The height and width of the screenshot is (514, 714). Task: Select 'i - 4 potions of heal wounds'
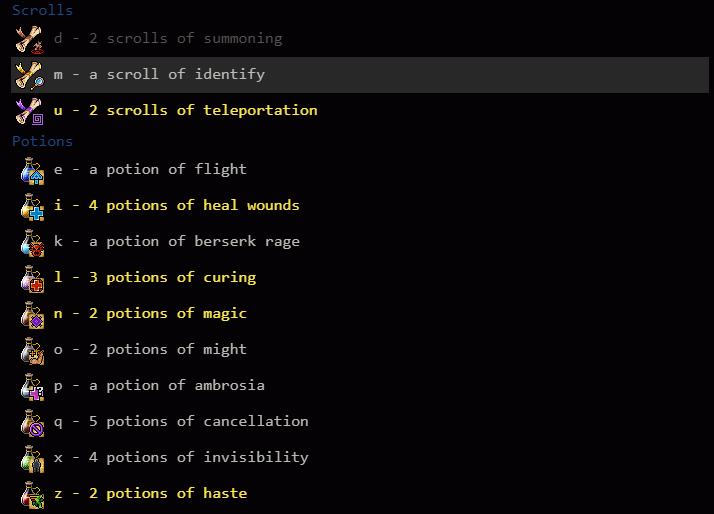pyautogui.click(x=177, y=206)
